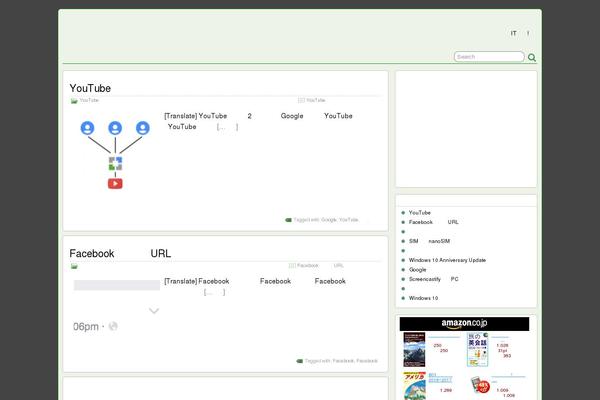Open Windows 10 Anniversary Update sidebar entry
The width and height of the screenshot is (600, 400).
pyautogui.click(x=447, y=260)
